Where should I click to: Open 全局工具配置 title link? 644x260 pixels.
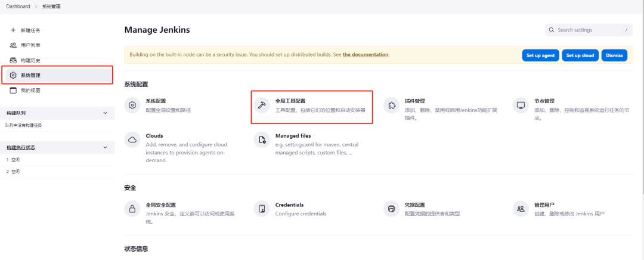point(290,101)
